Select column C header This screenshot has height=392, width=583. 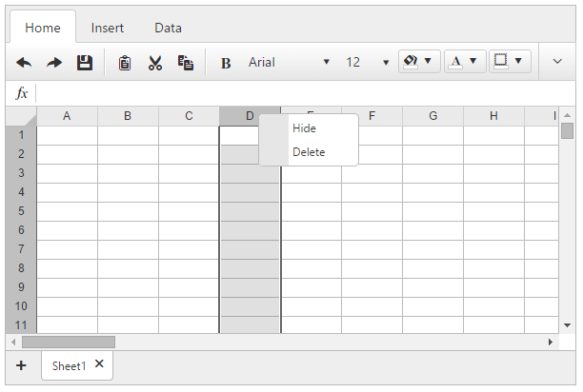tap(189, 116)
